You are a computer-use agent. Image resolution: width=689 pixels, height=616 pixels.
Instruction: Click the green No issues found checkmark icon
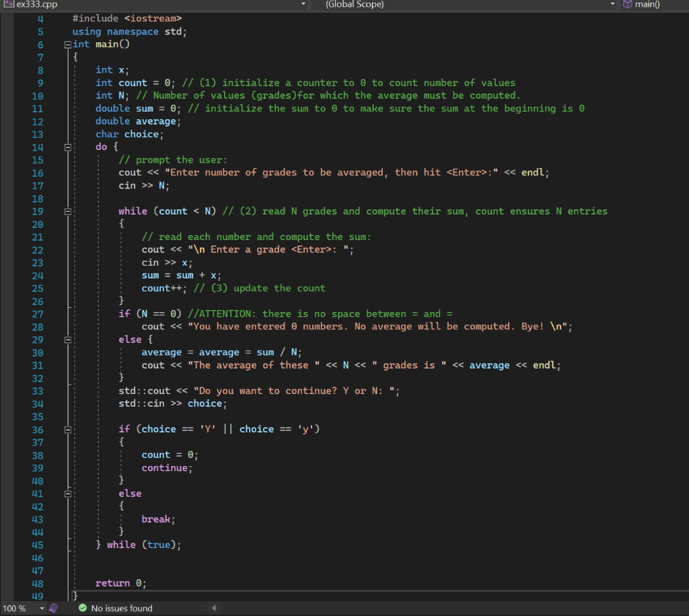click(83, 608)
